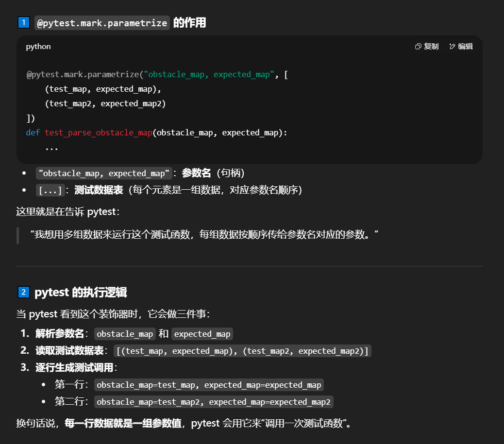The width and height of the screenshot is (504, 444).
Task: Click the label '第二行:'
Action: click(x=71, y=402)
